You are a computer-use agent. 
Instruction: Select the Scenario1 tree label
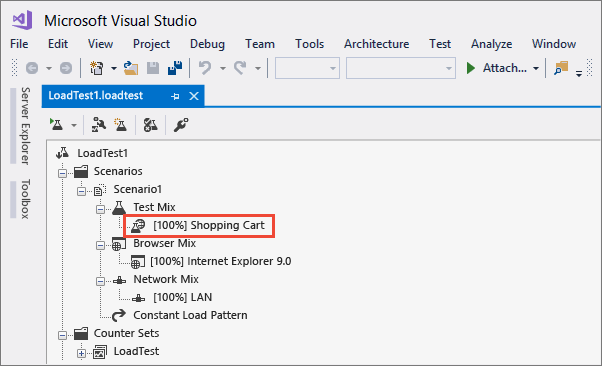(137, 189)
